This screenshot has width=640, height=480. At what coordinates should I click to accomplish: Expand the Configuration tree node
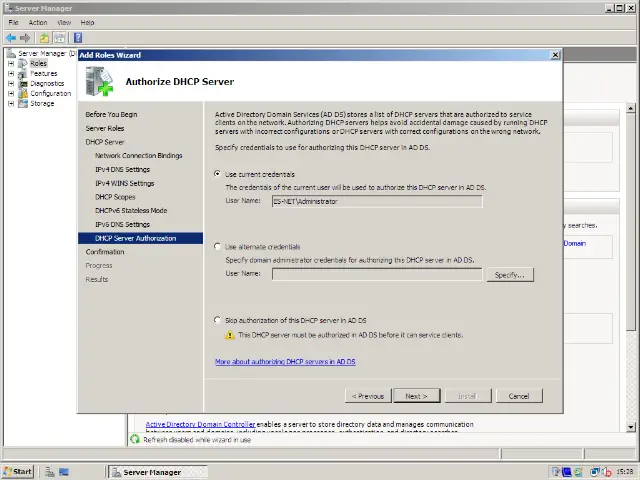click(x=11, y=93)
